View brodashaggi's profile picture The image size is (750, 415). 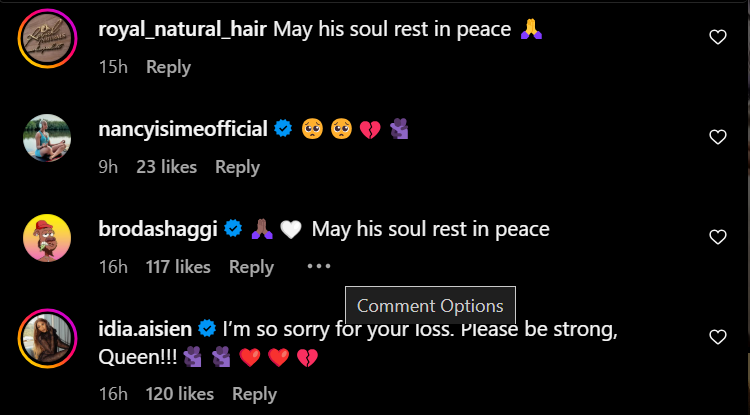46,239
